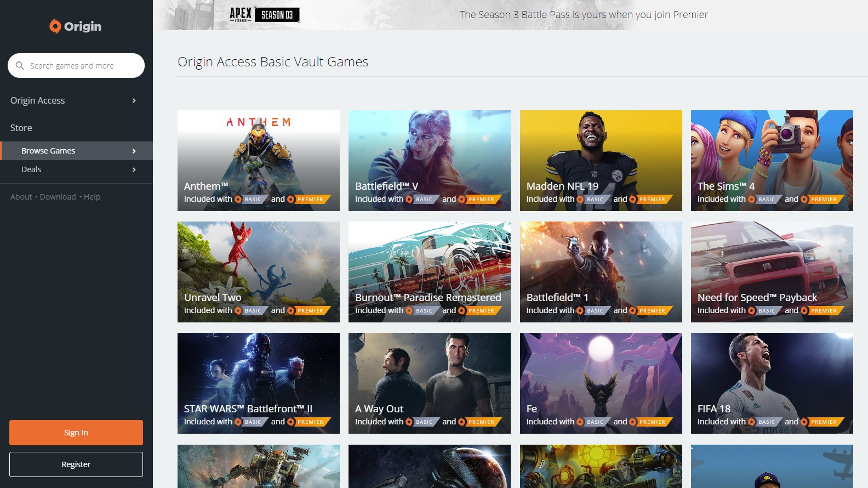
Task: Click the search magnifier icon
Action: 20,66
